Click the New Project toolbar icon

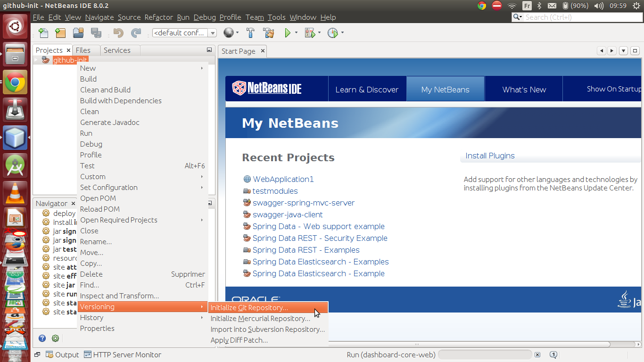tap(60, 33)
